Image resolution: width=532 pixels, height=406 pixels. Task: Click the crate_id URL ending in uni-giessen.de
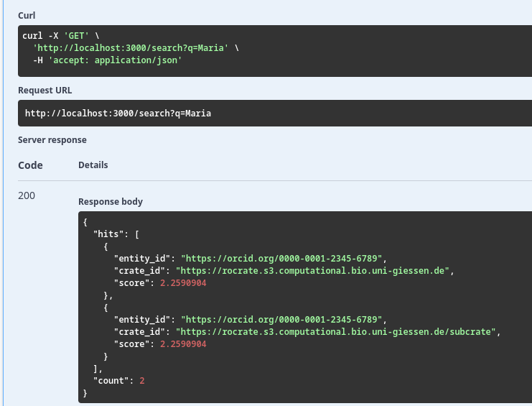coord(317,271)
